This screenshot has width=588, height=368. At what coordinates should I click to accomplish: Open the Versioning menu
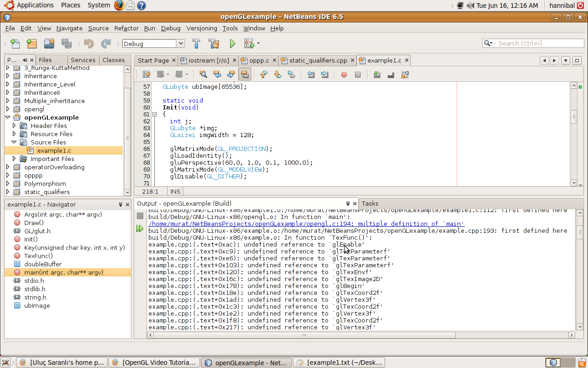202,28
